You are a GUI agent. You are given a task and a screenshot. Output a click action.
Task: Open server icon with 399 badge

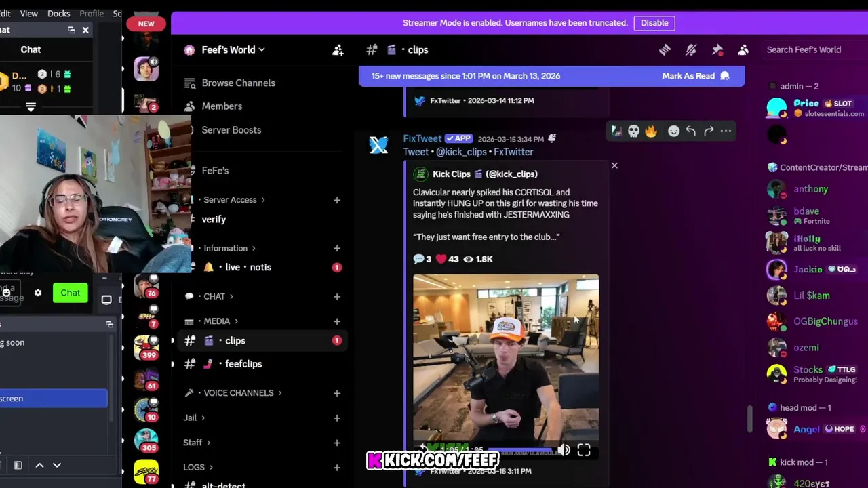[146, 346]
